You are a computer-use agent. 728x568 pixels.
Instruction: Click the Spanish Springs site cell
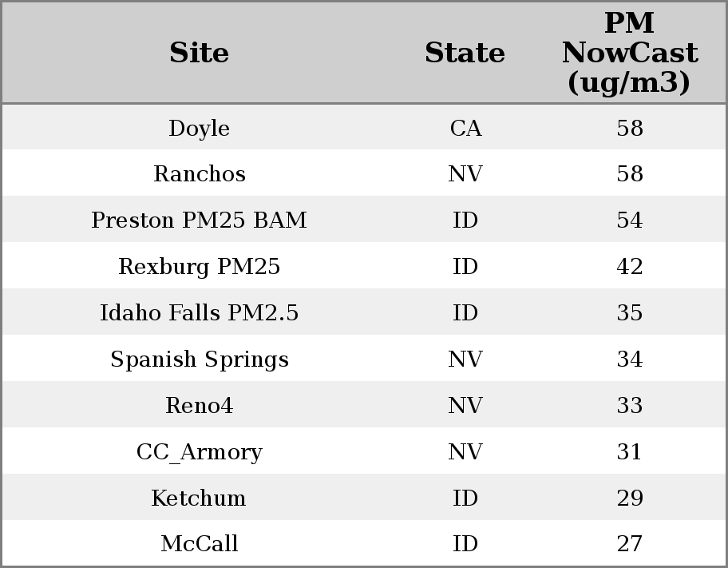click(199, 359)
